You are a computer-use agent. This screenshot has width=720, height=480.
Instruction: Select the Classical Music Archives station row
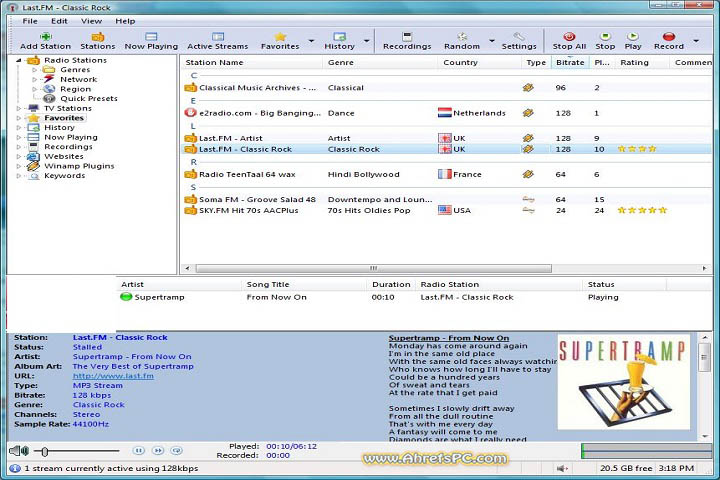click(447, 87)
